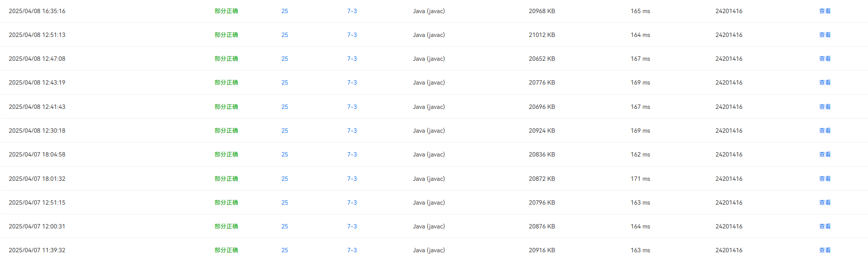Open 查看 on 2025/04/08 12:43:19 row
The height and width of the screenshot is (261, 868).
825,83
